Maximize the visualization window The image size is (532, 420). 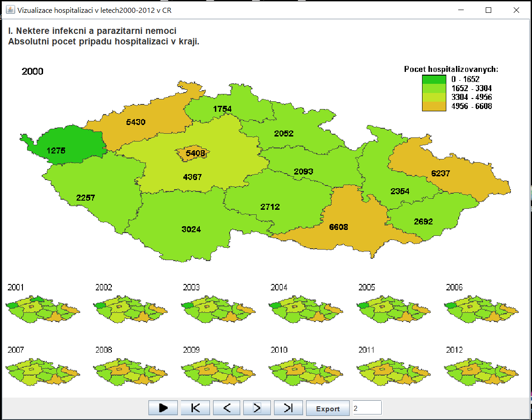click(x=488, y=10)
